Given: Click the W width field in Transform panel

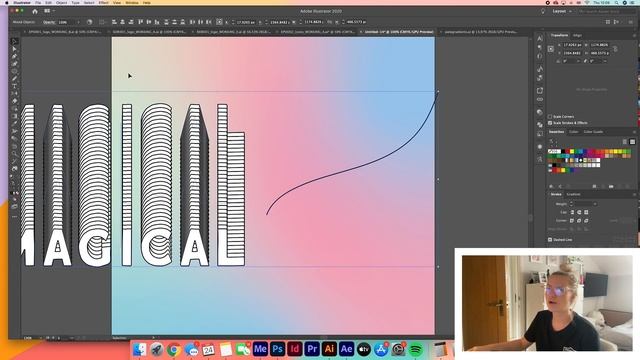Looking at the screenshot, I should (599, 45).
